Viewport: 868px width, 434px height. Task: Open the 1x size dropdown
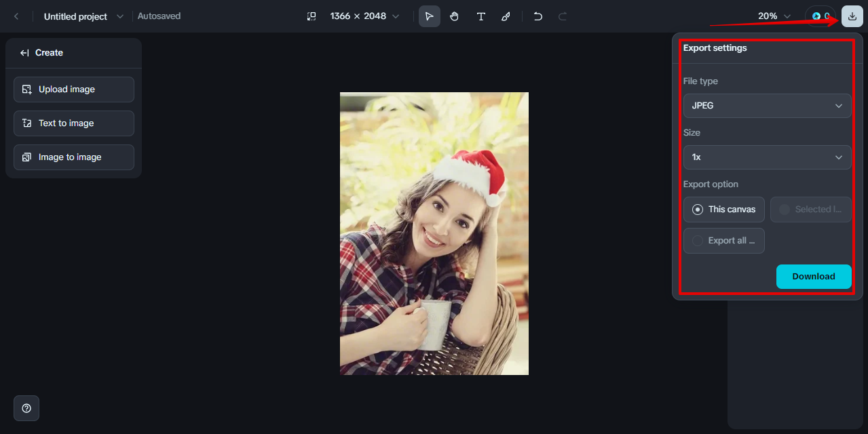click(767, 157)
